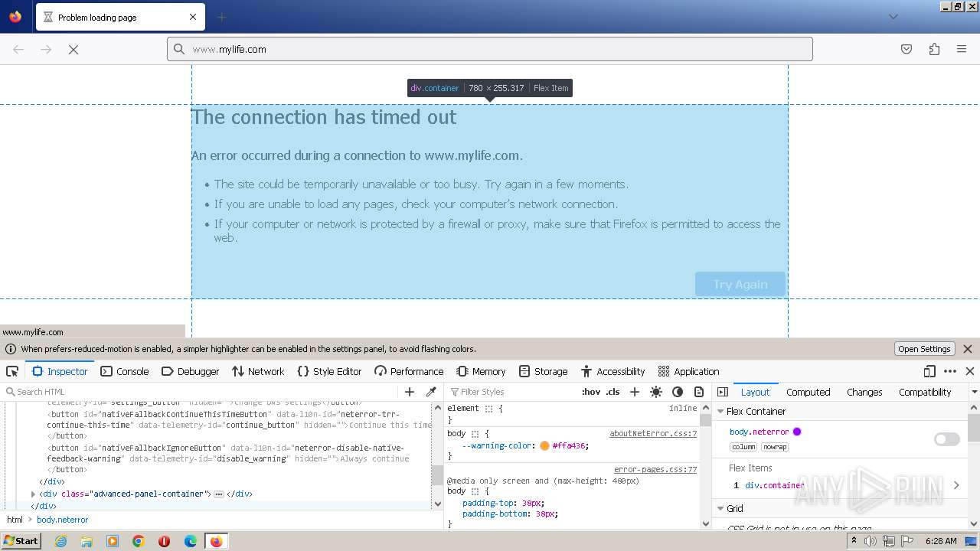The width and height of the screenshot is (980, 551).
Task: Select body.neterror in breadcrumbs
Action: pos(62,520)
